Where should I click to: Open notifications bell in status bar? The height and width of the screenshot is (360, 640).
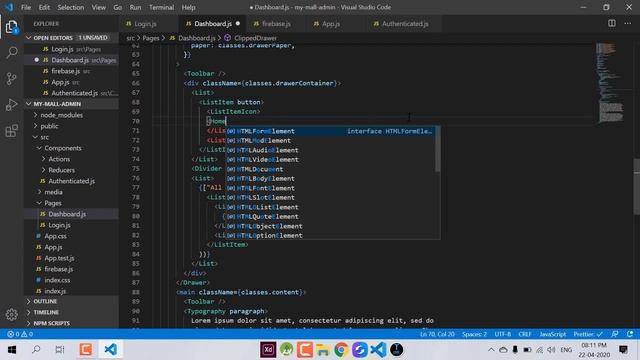[630, 334]
